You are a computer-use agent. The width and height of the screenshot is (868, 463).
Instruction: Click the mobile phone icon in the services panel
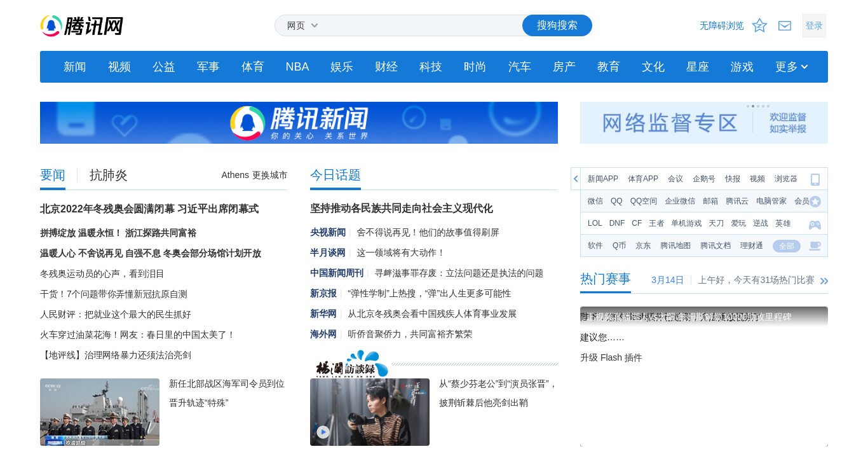coord(815,179)
